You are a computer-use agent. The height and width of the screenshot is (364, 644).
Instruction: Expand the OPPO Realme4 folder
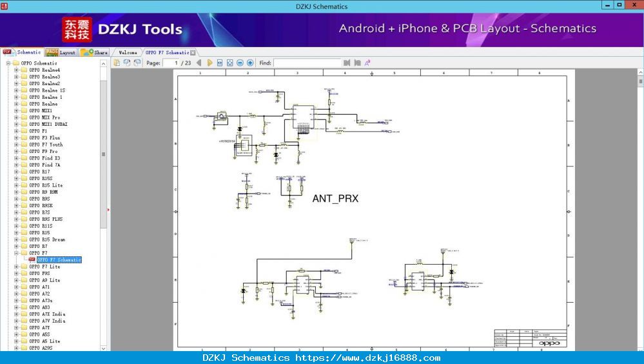click(16, 70)
